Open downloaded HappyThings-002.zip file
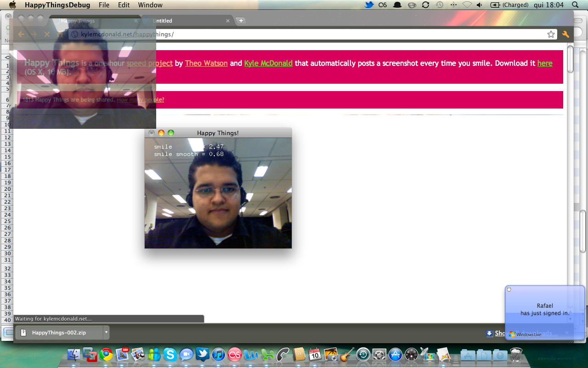Viewport: 588px width, 368px height. point(59,332)
